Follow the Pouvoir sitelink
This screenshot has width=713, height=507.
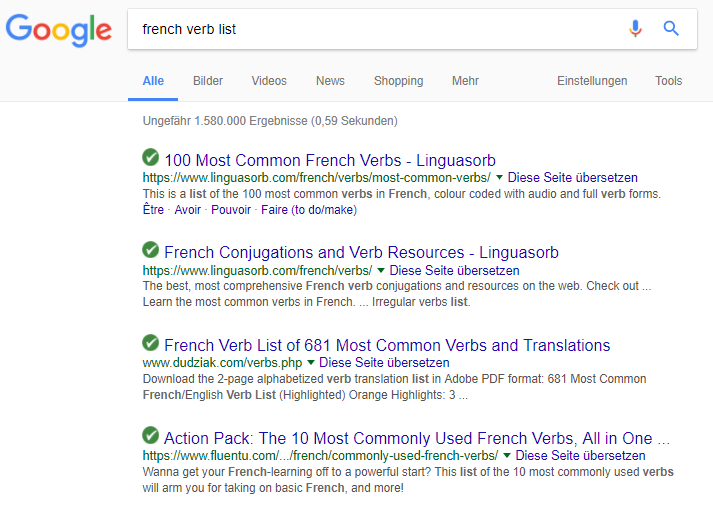(230, 210)
